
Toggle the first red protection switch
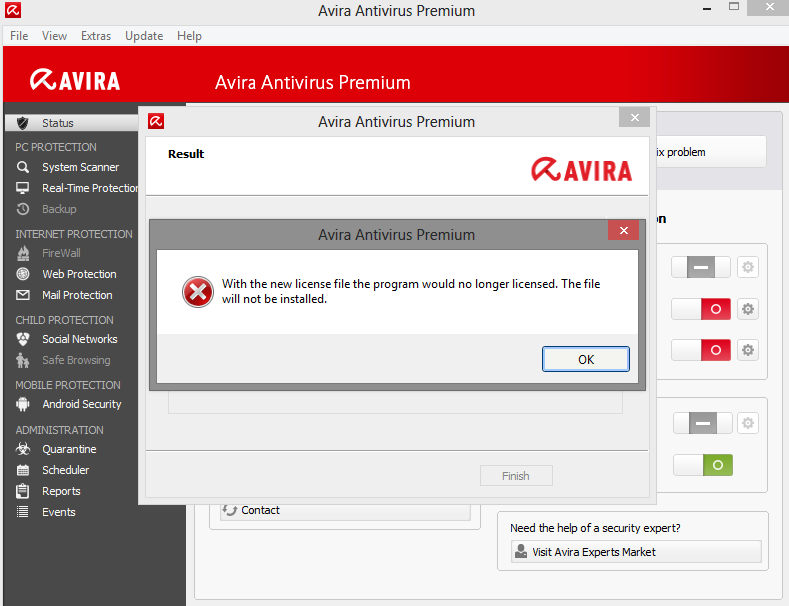701,309
